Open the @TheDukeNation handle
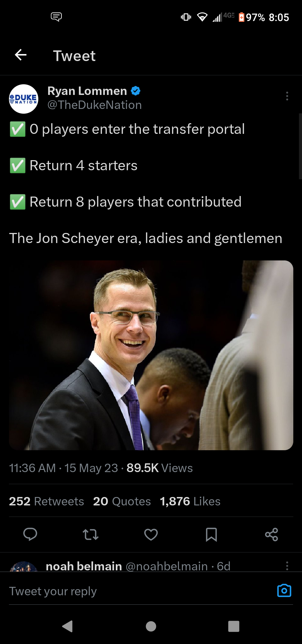This screenshot has width=302, height=644. [95, 105]
